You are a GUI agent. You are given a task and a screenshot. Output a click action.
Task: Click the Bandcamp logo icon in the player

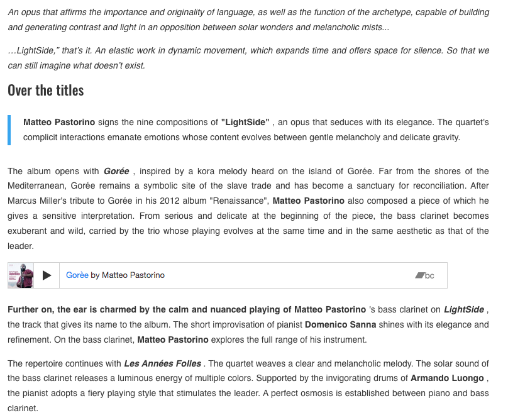click(x=424, y=275)
